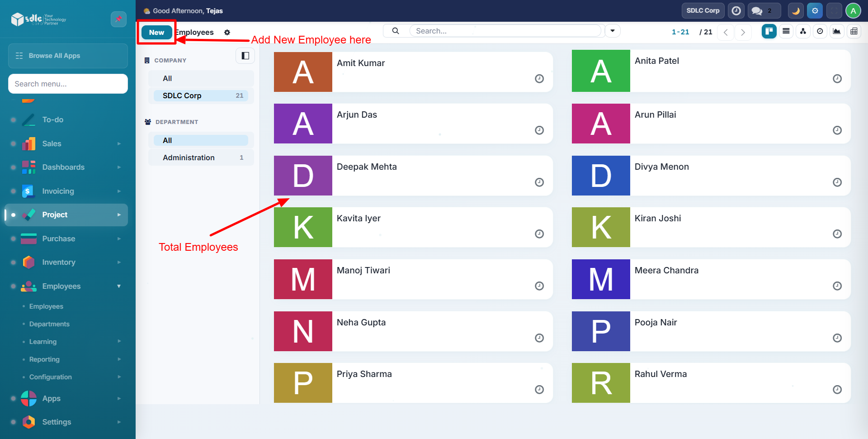The width and height of the screenshot is (868, 439).
Task: Open the search options dropdown arrow
Action: click(613, 31)
